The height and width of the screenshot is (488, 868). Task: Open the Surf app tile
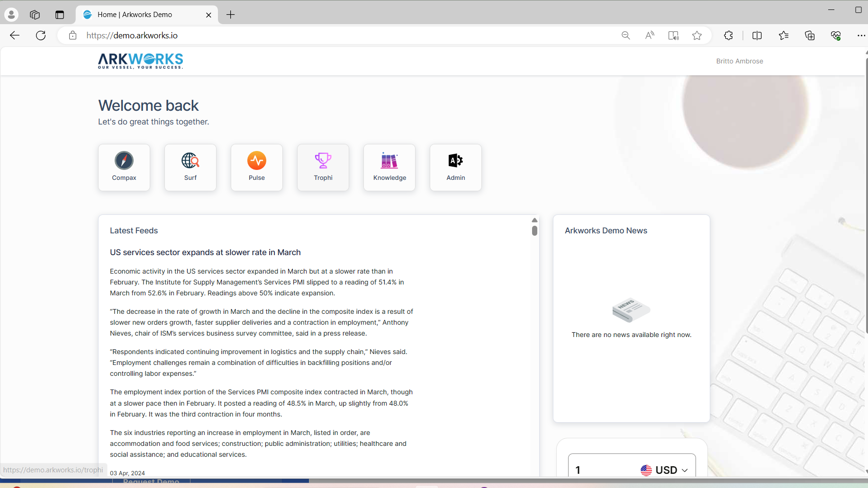click(190, 168)
